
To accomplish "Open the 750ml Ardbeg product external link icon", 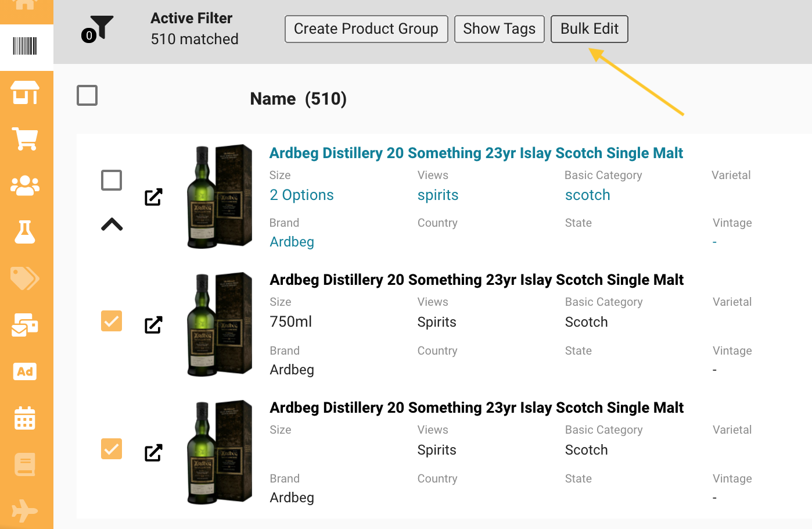I will coord(153,325).
